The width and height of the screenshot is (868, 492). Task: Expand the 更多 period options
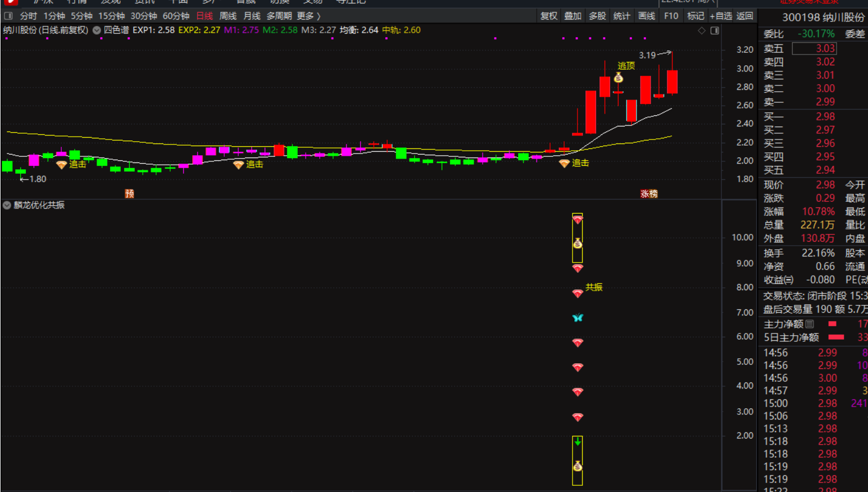[308, 16]
